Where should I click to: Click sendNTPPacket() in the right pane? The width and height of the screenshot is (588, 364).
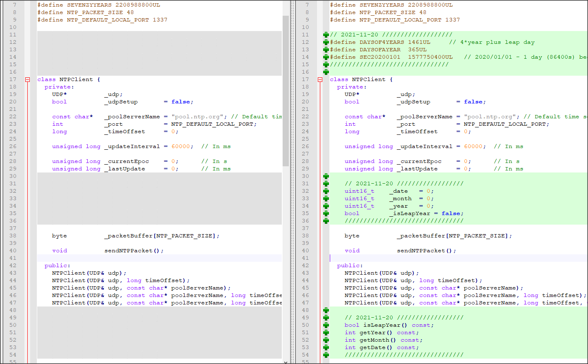(x=425, y=251)
